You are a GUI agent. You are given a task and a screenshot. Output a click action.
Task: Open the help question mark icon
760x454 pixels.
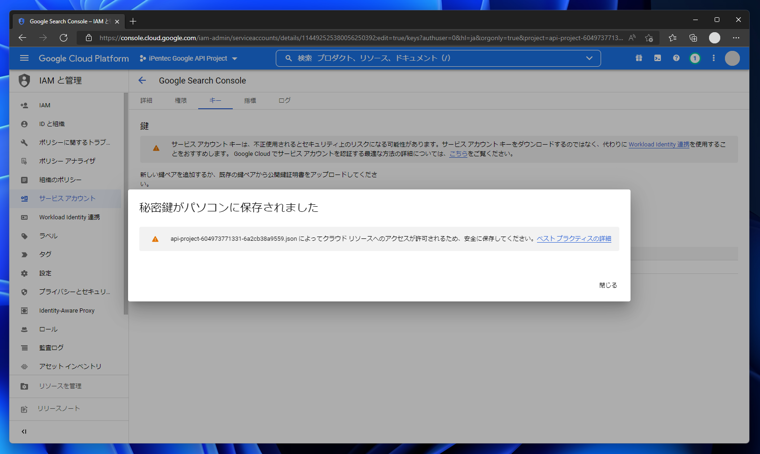coord(676,58)
